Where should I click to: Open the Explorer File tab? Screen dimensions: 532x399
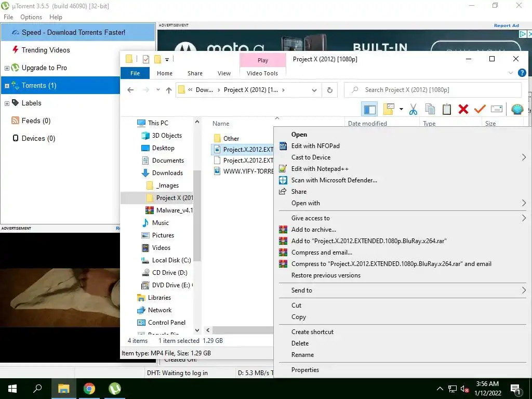tap(135, 73)
